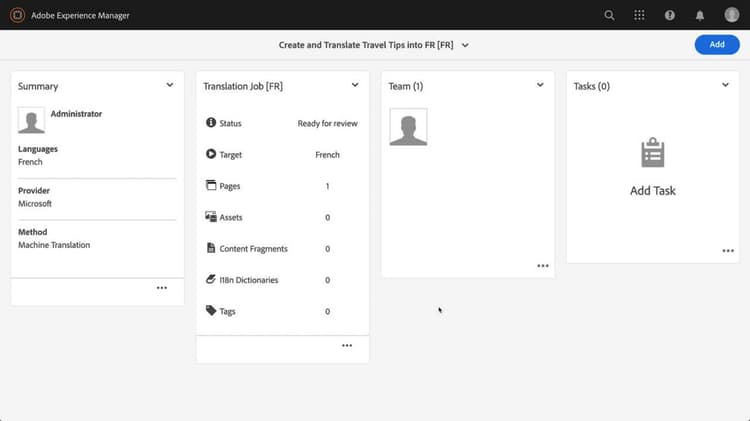Open the search icon in the header
This screenshot has width=750, height=421.
[609, 15]
